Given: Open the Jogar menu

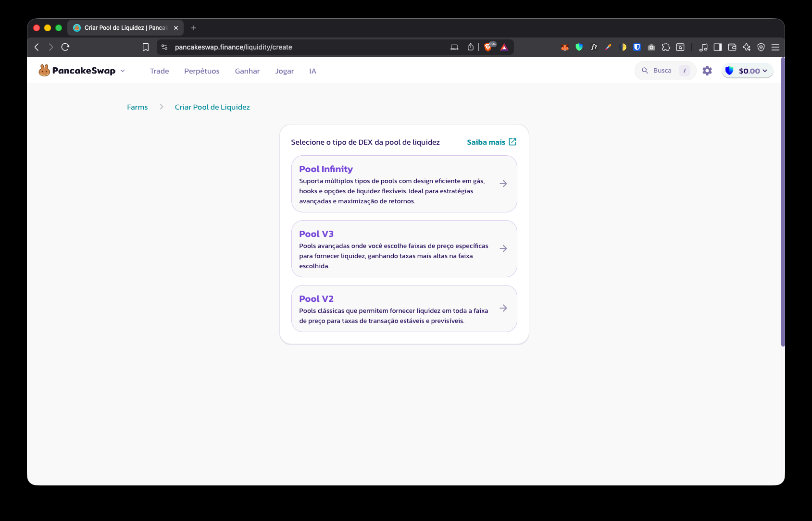Looking at the screenshot, I should pyautogui.click(x=285, y=71).
